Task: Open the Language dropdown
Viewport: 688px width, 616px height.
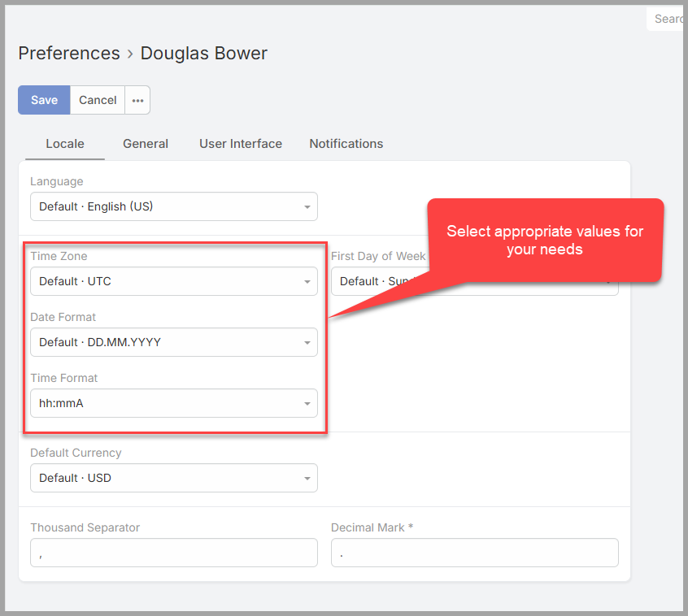Action: (174, 206)
